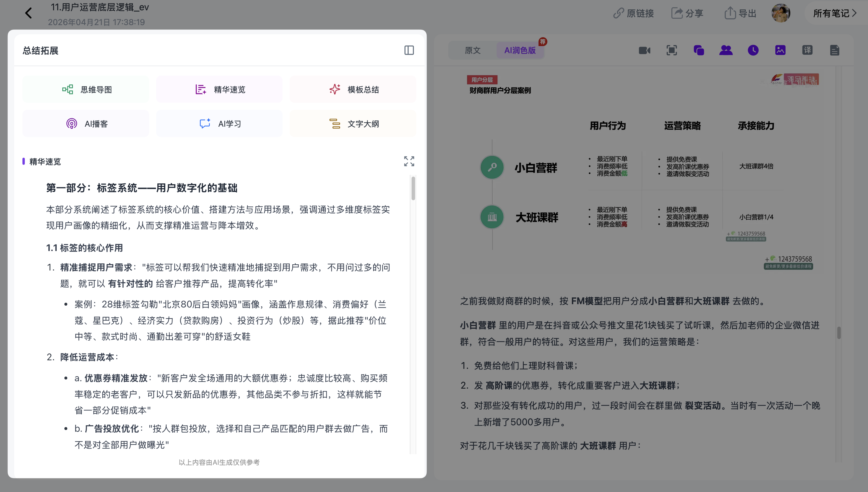Switch to the 原文 original text tab
This screenshot has height=492, width=868.
472,50
